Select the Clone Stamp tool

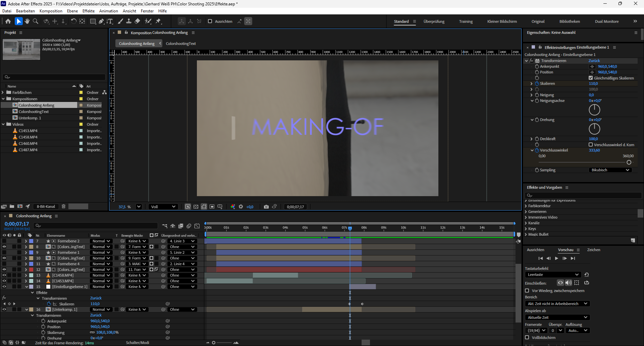click(129, 21)
